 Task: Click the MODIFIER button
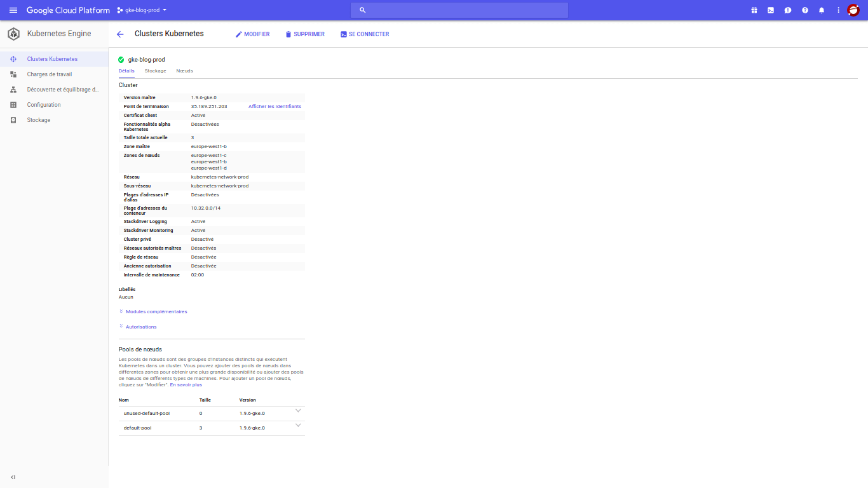252,34
